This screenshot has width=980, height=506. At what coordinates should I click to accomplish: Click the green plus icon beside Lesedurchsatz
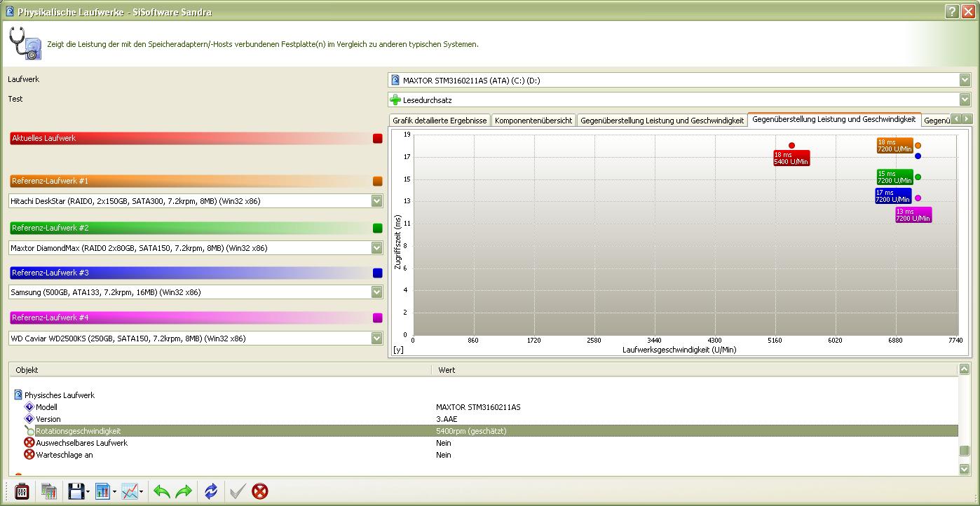point(395,100)
